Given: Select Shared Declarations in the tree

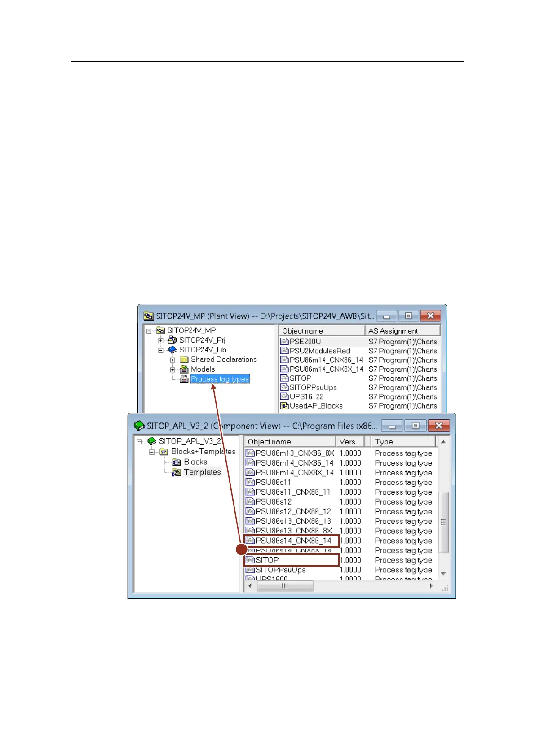Looking at the screenshot, I should pos(224,360).
